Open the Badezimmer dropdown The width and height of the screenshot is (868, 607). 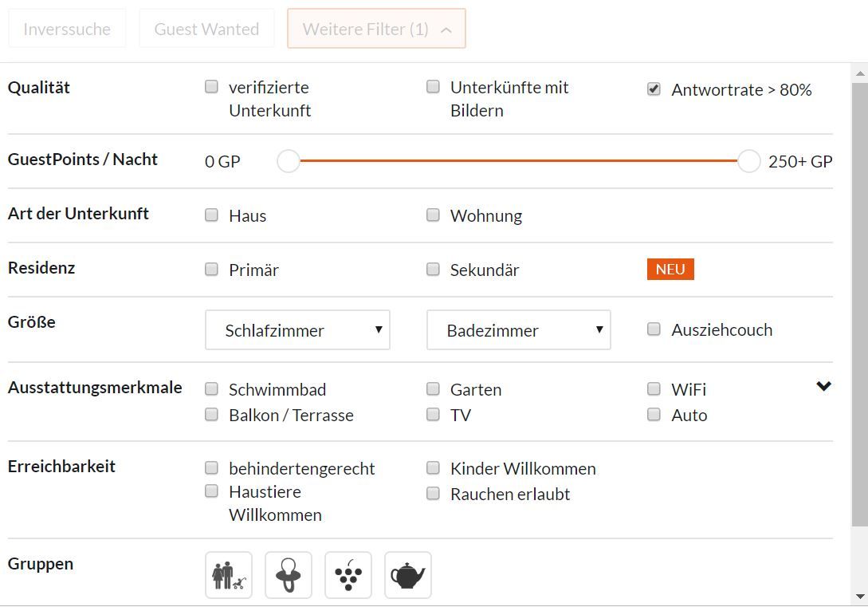pyautogui.click(x=519, y=330)
